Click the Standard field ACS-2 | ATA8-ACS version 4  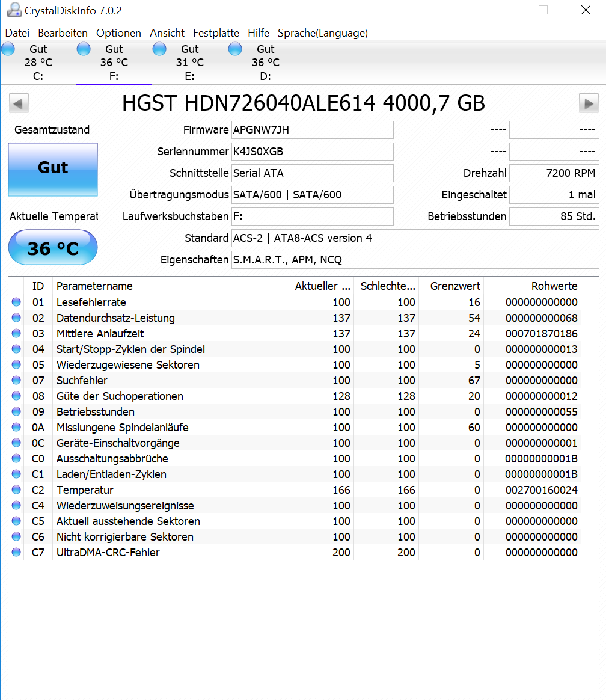click(415, 238)
